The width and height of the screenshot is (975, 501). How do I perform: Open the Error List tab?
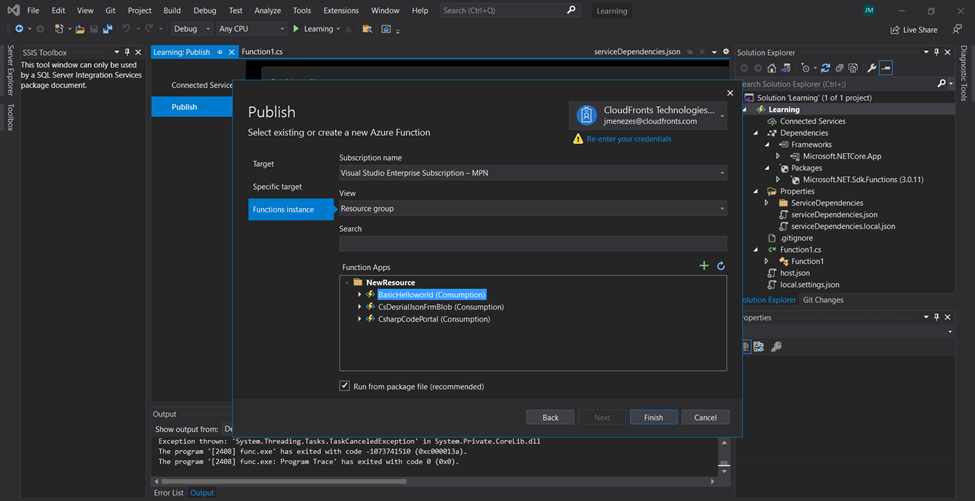[x=169, y=493]
